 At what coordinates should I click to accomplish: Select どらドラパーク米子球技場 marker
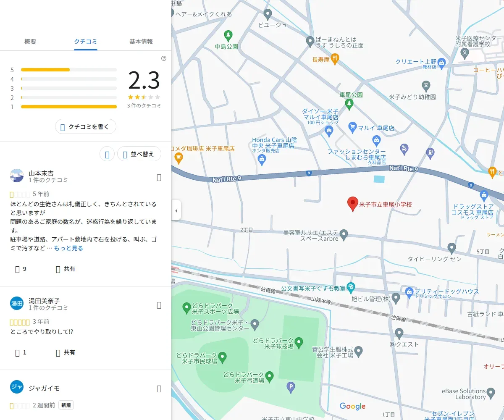click(299, 342)
